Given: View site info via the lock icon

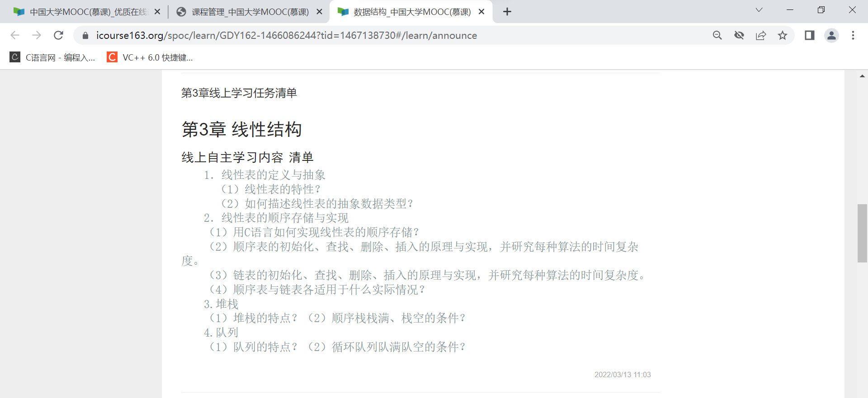Looking at the screenshot, I should click(x=85, y=35).
